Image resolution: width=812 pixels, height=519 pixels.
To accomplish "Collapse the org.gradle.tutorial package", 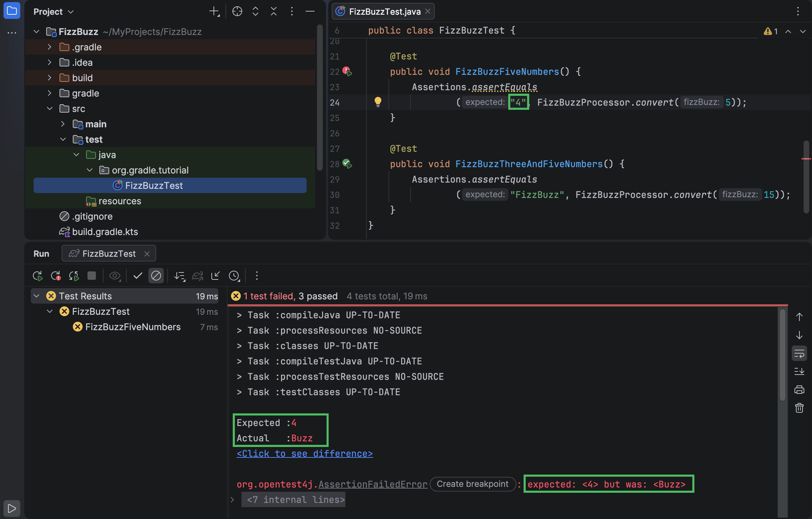I will [90, 170].
